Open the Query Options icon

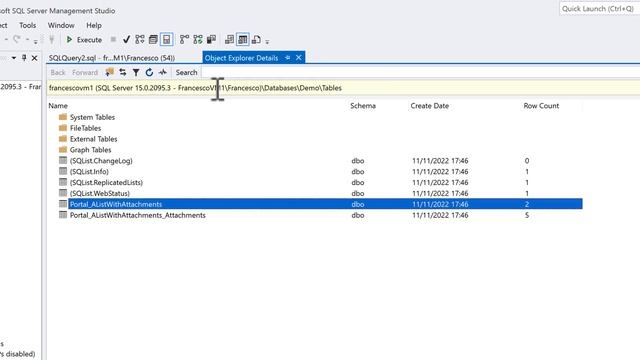pos(153,40)
